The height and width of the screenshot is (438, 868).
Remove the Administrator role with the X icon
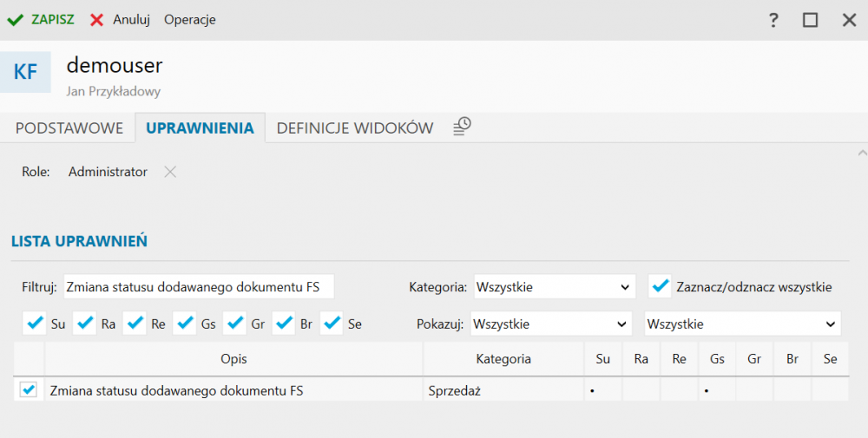click(170, 172)
